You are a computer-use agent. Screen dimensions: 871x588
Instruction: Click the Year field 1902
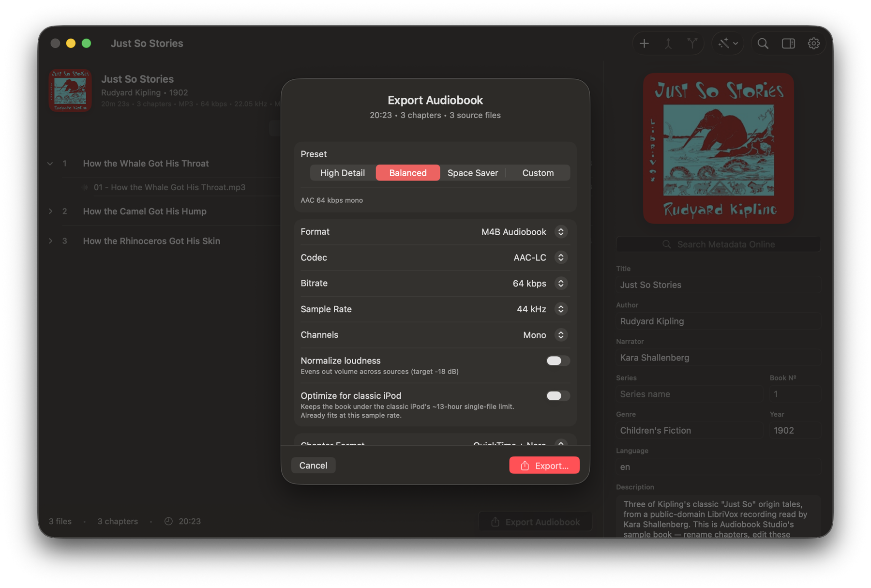coord(795,430)
